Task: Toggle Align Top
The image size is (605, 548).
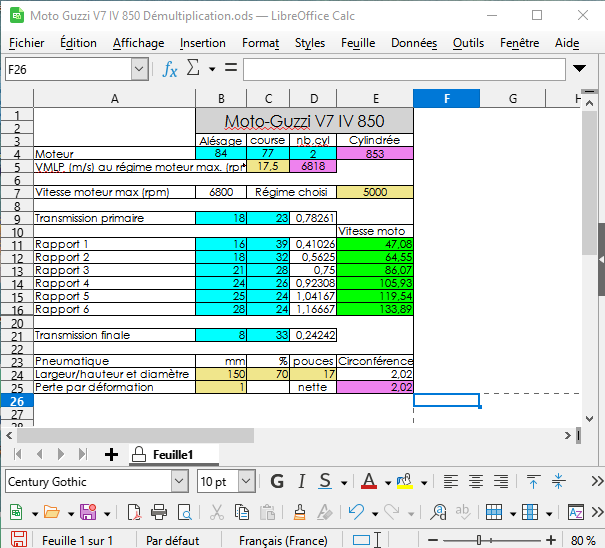Action: click(533, 481)
